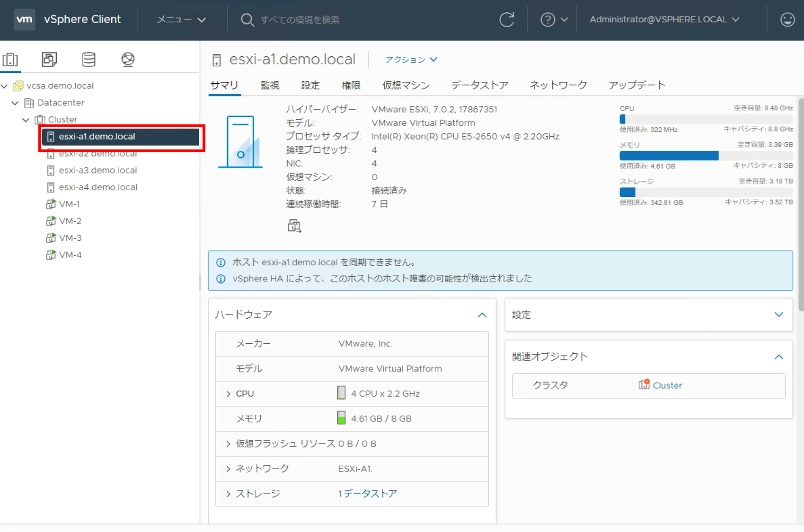
Task: Click the esxi-a3.demo.local host icon
Action: click(x=51, y=170)
